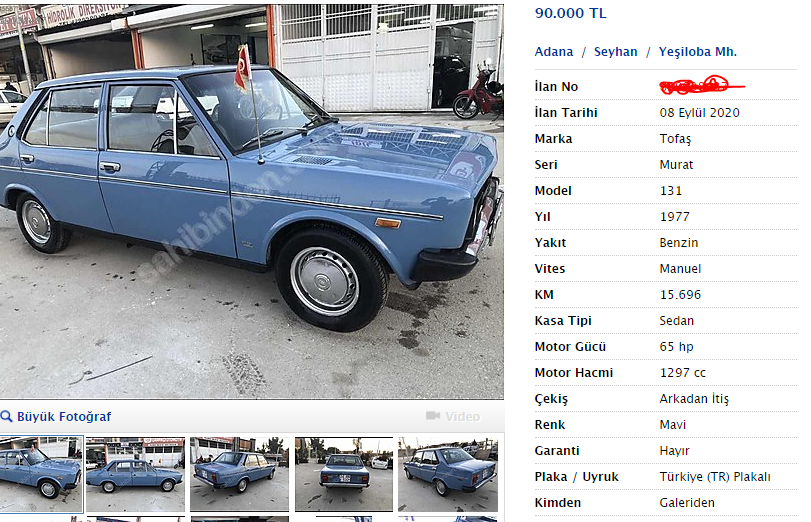811x522 pixels.
Task: Click the Galeriden seller type value
Action: [x=687, y=502]
